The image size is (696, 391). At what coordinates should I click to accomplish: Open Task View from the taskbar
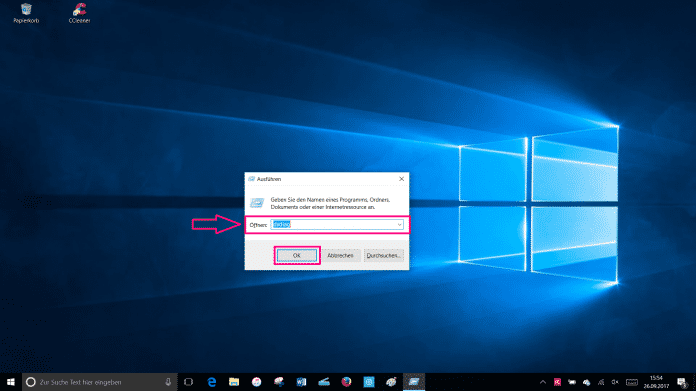pyautogui.click(x=189, y=382)
